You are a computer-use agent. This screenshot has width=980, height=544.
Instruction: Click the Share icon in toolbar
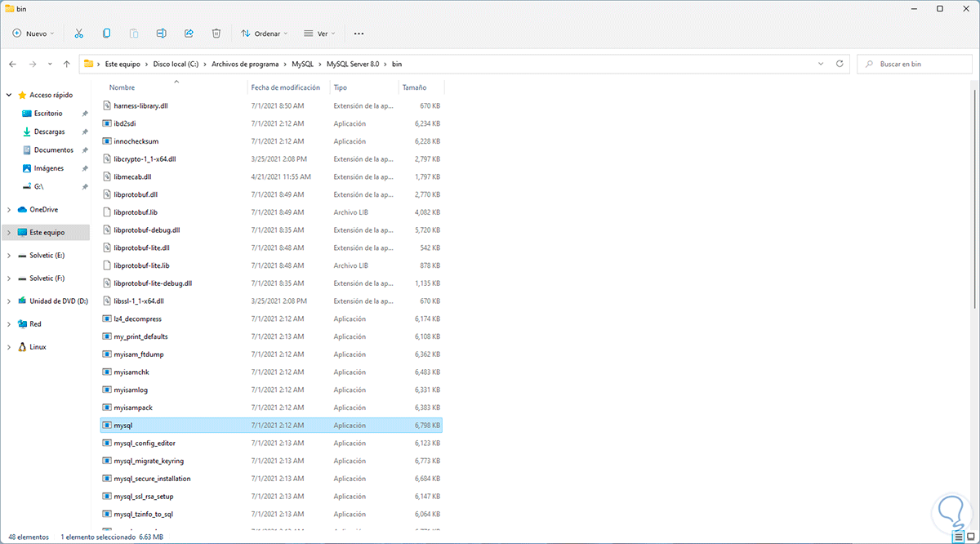click(189, 33)
